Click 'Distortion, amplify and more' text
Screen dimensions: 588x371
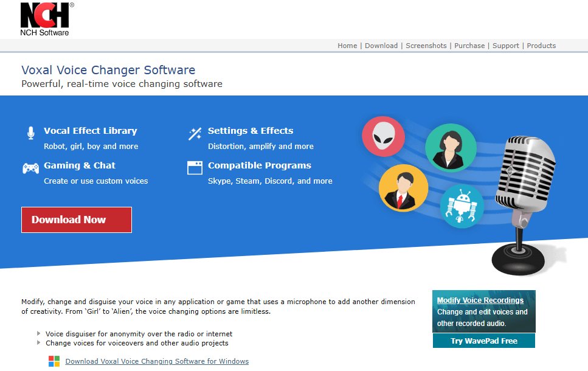[261, 147]
